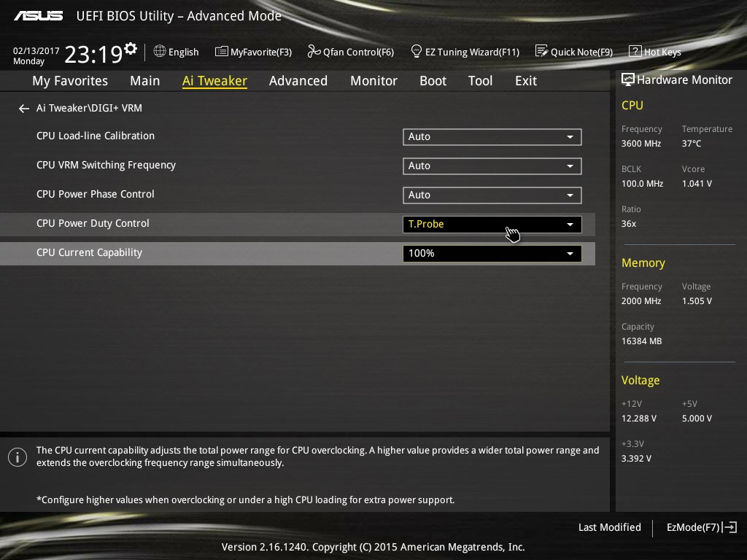Click the Voltage section heading
This screenshot has width=747, height=560.
point(640,380)
